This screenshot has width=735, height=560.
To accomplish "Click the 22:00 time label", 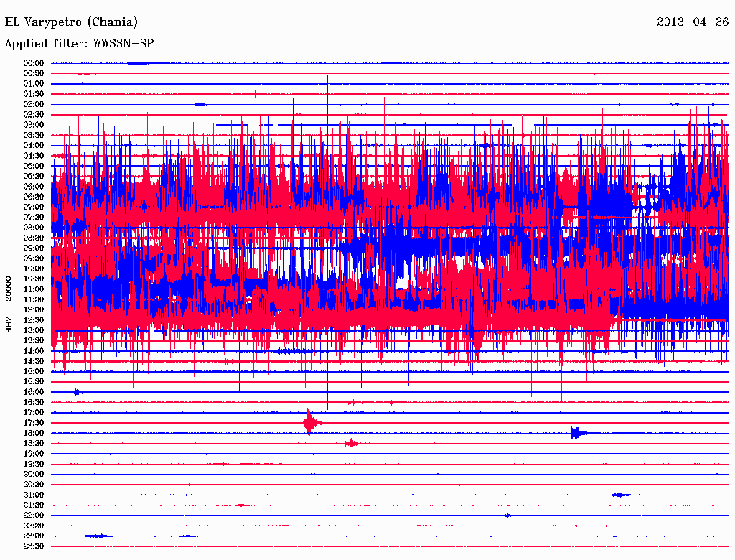I will click(33, 515).
